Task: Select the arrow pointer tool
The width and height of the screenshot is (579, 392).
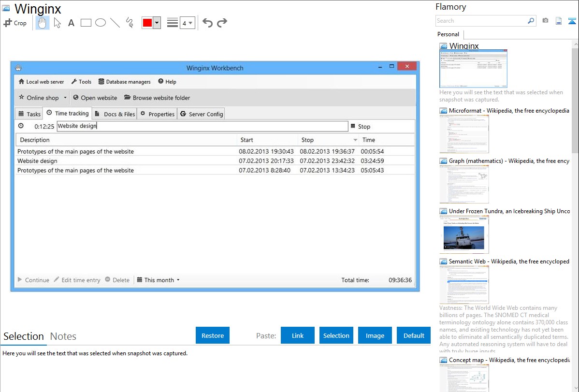Action: pos(57,23)
